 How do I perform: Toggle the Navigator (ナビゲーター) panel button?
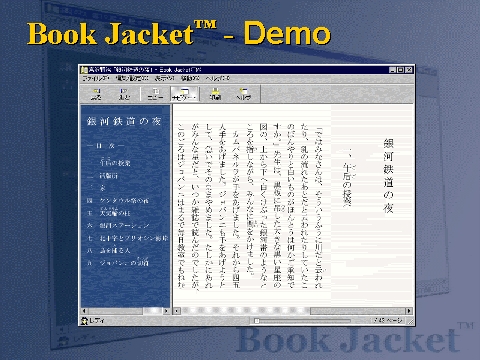[x=184, y=94]
